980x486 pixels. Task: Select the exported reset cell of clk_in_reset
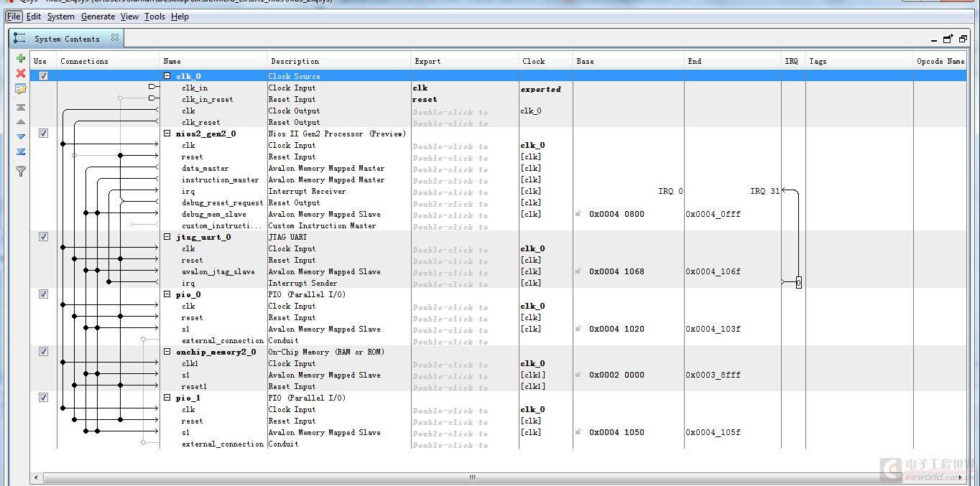click(465, 99)
